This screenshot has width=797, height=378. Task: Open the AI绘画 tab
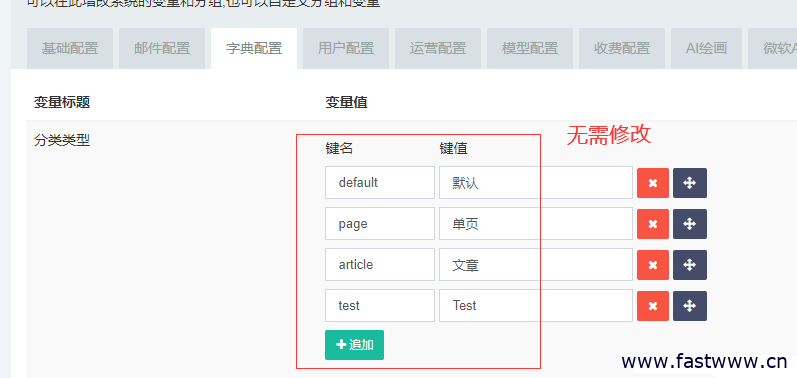706,48
